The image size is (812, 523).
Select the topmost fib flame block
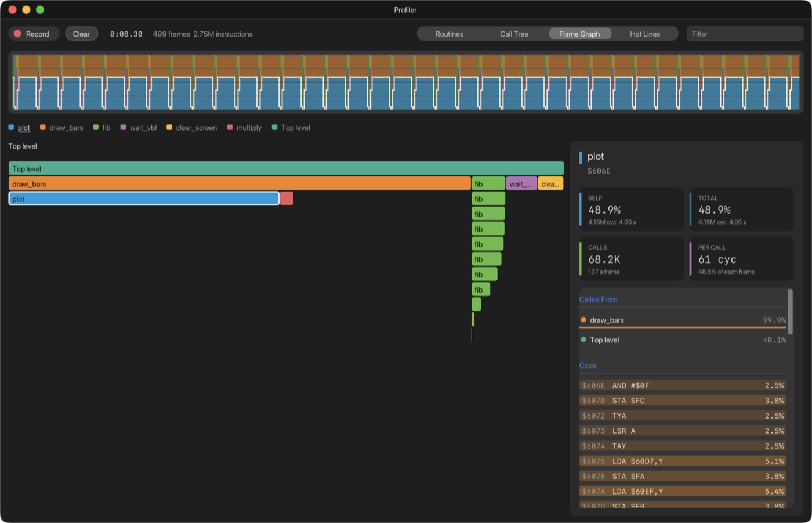[x=488, y=184]
